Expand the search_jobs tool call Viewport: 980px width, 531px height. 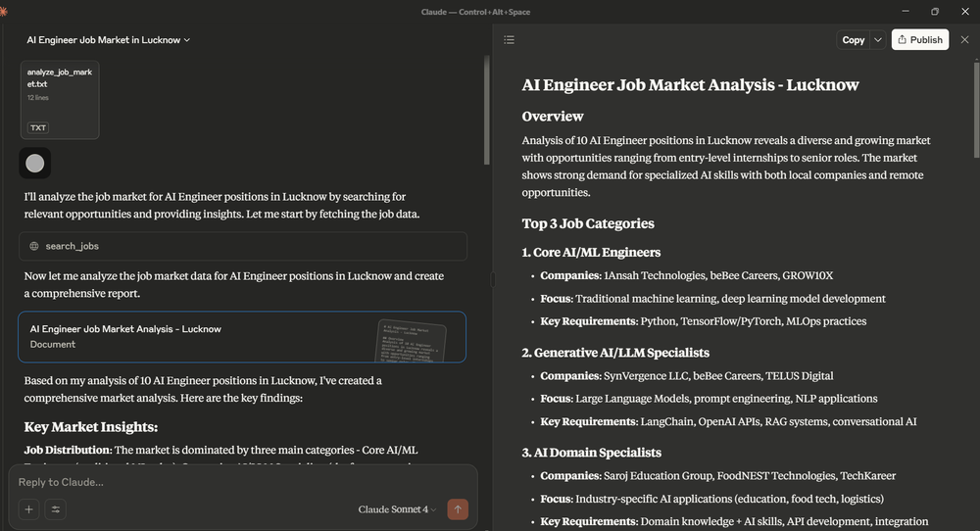click(x=242, y=246)
